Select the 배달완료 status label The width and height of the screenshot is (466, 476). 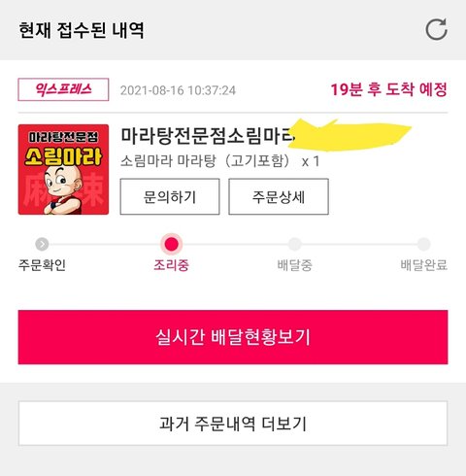[x=424, y=265]
